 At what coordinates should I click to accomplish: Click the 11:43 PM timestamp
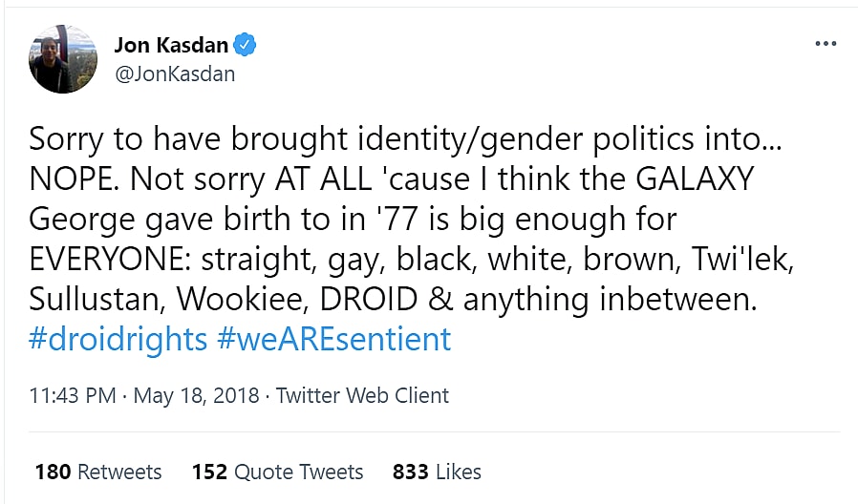[x=73, y=395]
